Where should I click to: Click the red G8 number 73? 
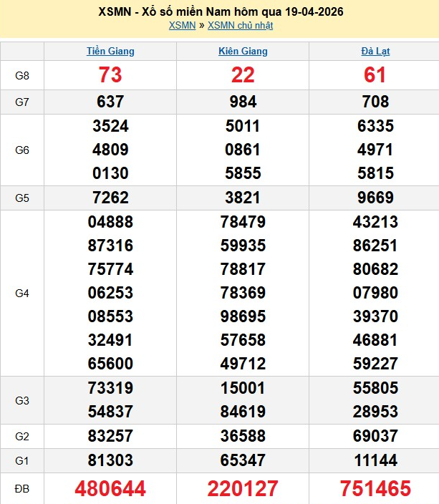(x=110, y=75)
